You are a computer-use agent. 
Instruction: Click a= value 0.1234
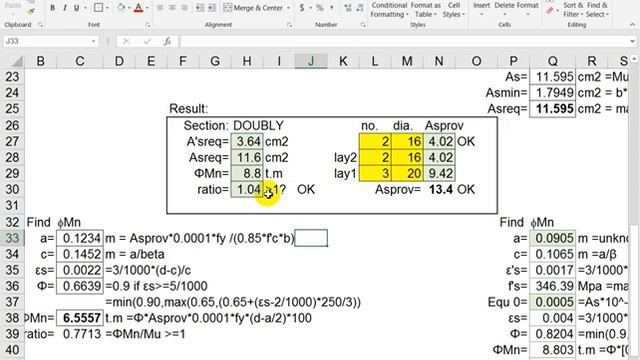80,238
